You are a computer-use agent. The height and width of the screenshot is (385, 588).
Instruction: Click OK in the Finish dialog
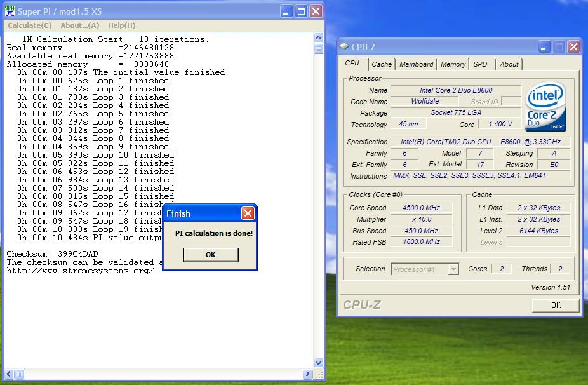pyautogui.click(x=210, y=255)
